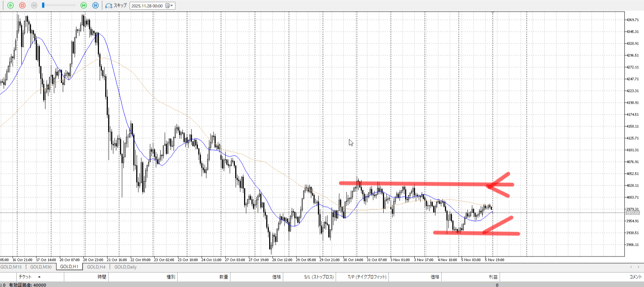Viewport: 644px width, 287px height.
Task: Click the T/P (テイクプロフィット) column header
Action: tap(367, 277)
